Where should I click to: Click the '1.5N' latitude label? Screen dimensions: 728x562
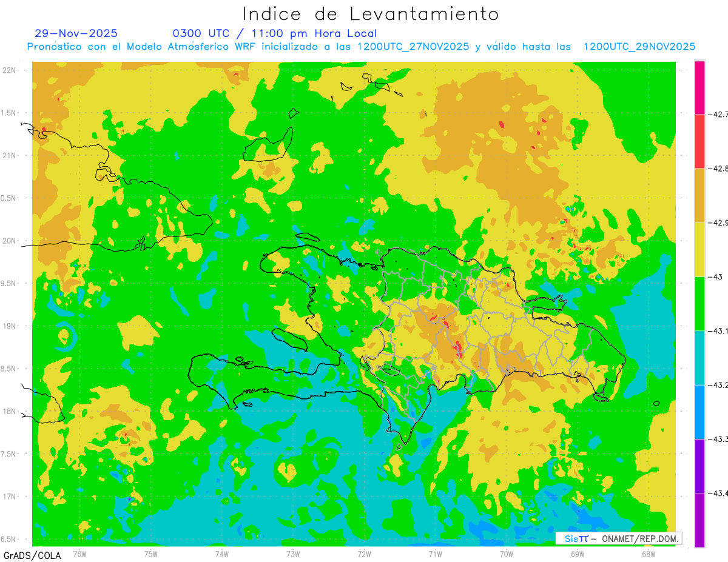(9, 113)
